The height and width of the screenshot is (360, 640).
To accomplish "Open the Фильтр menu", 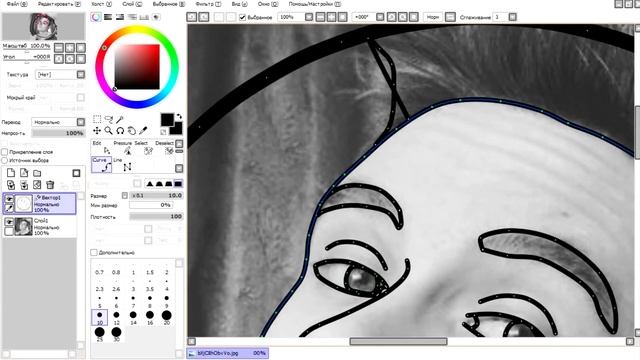I will 208,4.
